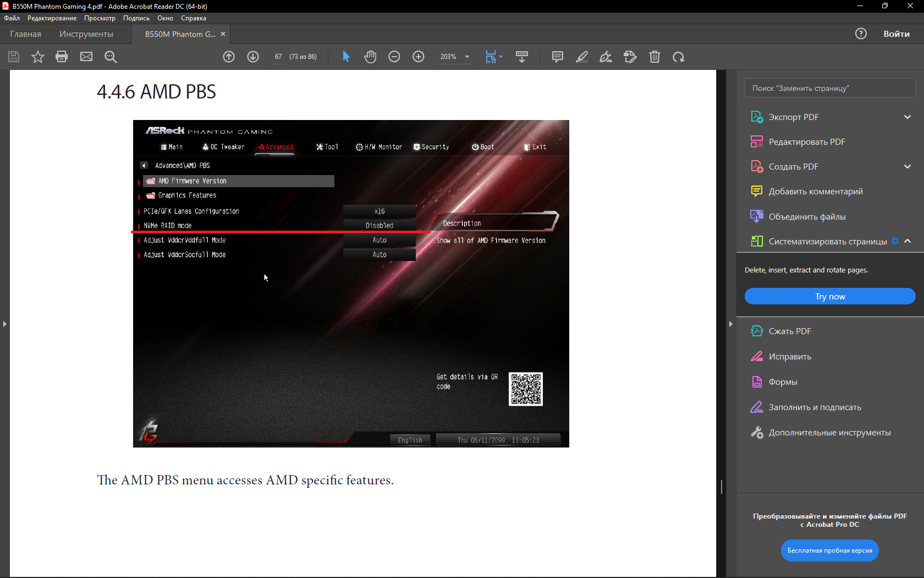Screen dimensions: 924x578
Task: Open the Файл menu
Action: point(12,18)
